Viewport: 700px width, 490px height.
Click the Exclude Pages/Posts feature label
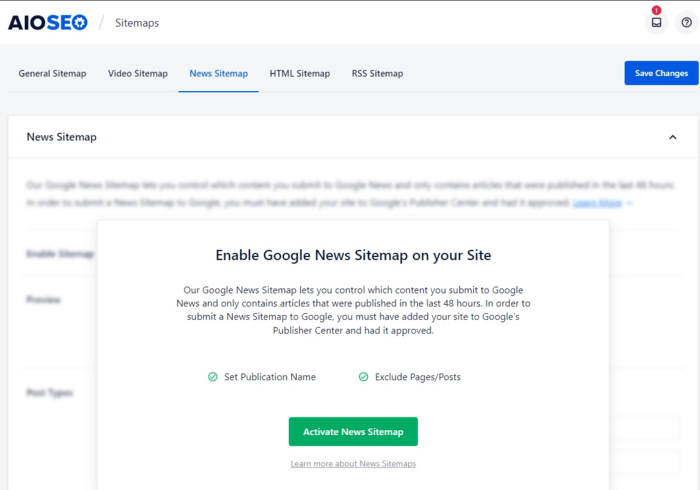pyautogui.click(x=417, y=377)
